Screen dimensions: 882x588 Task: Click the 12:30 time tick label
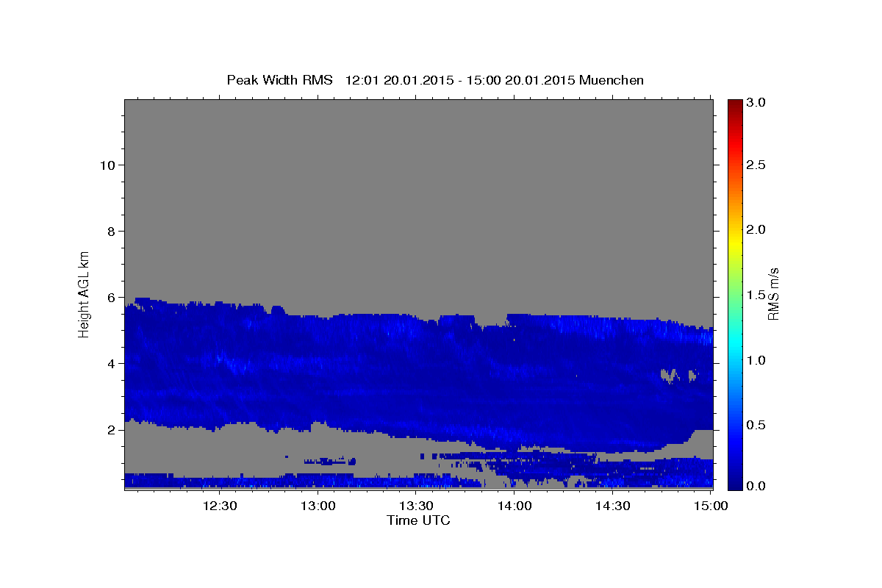click(x=219, y=506)
